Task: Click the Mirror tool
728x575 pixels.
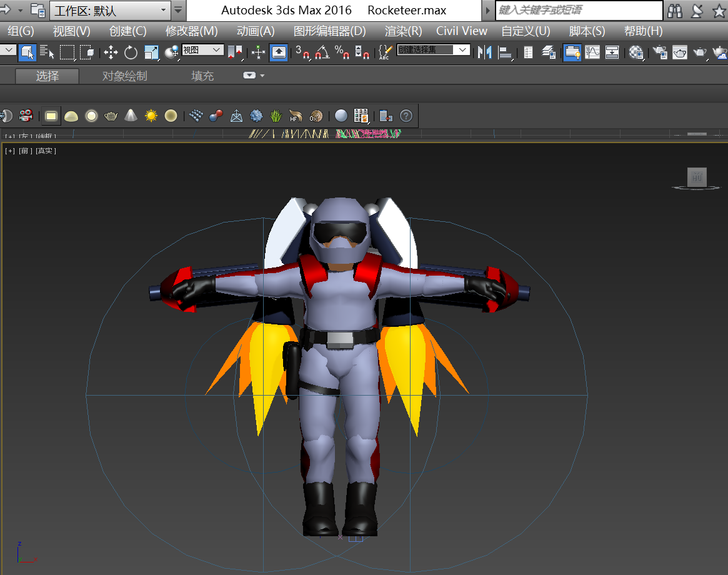Action: [484, 52]
